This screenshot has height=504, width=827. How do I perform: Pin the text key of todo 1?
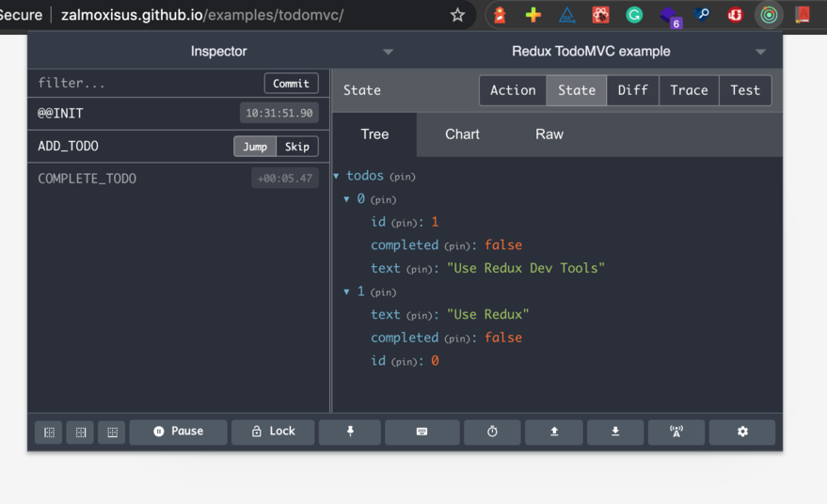420,315
